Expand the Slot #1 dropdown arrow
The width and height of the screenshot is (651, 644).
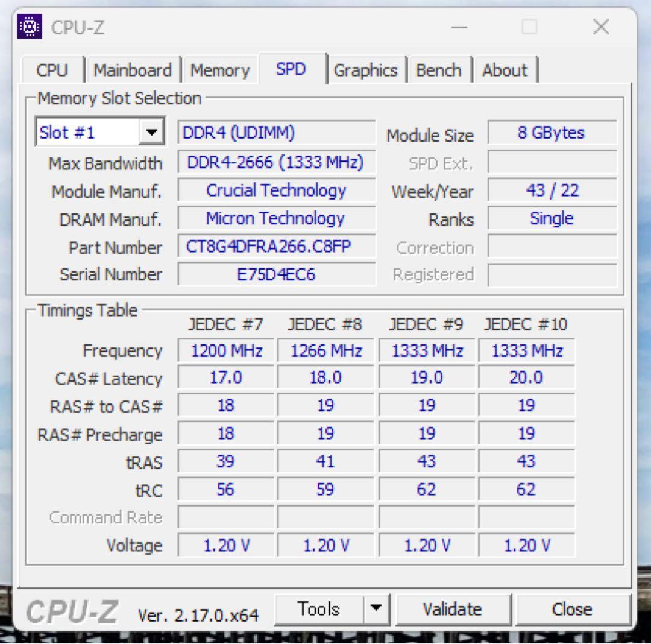(x=151, y=133)
